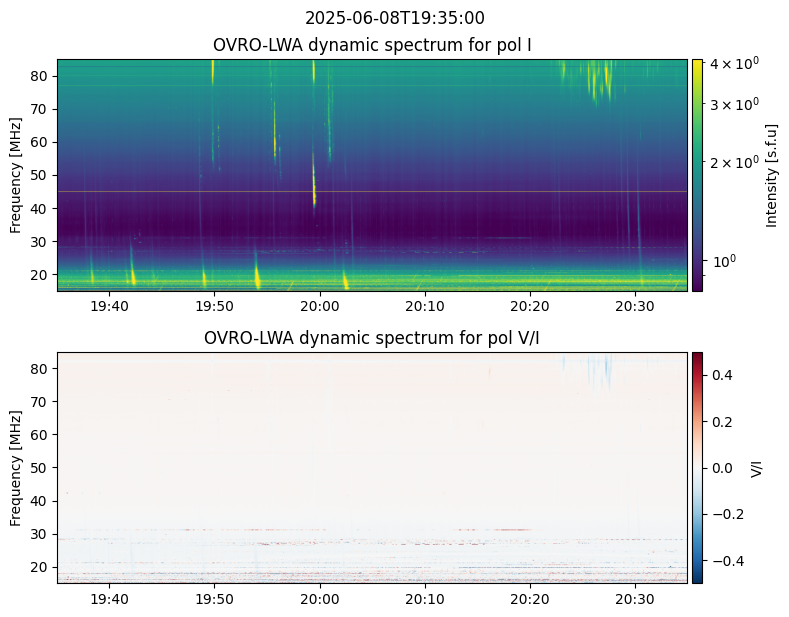Select the pol I dynamic spectrum title
The image size is (789, 617).
pyautogui.click(x=372, y=46)
